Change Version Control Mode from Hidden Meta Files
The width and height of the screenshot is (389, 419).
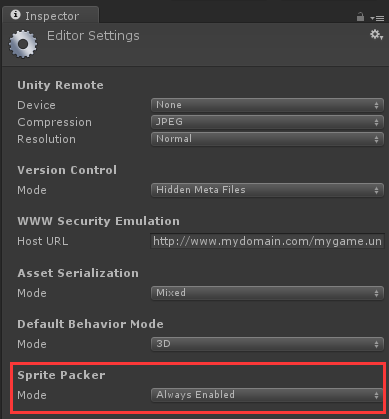coord(267,190)
